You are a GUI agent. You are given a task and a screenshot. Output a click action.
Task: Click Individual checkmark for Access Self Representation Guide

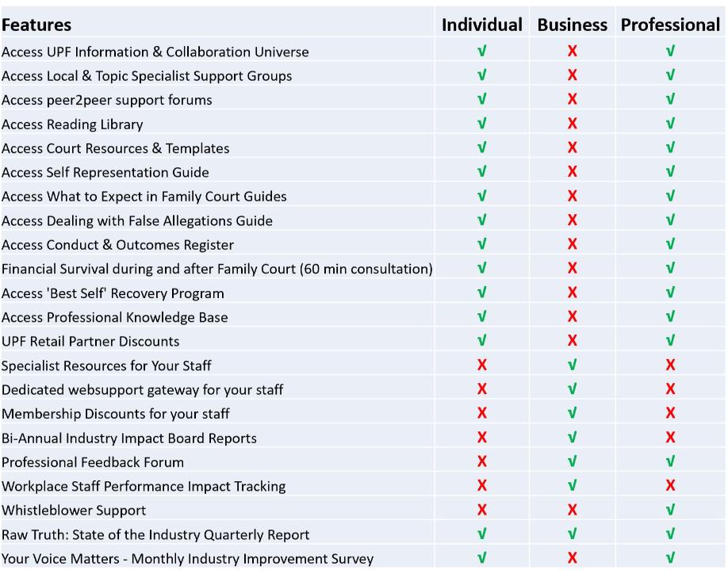tap(482, 172)
